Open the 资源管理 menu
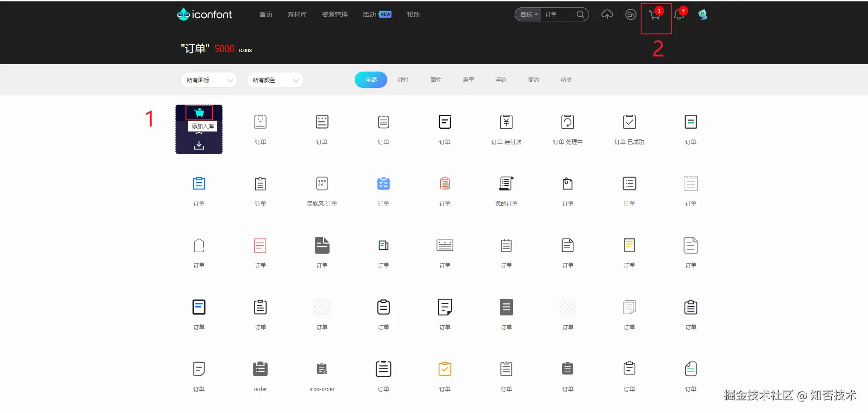868x413 pixels. (335, 14)
